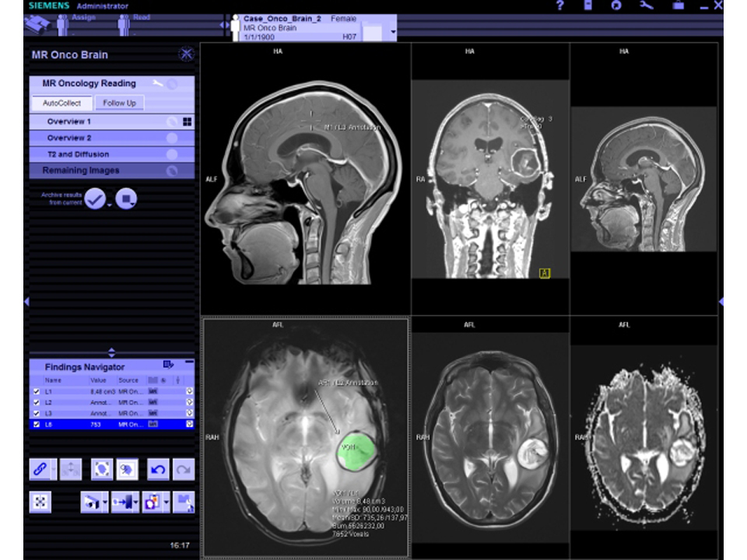Click the wrench icon in MR Oncology Reading header
The width and height of the screenshot is (747, 560).
[157, 84]
